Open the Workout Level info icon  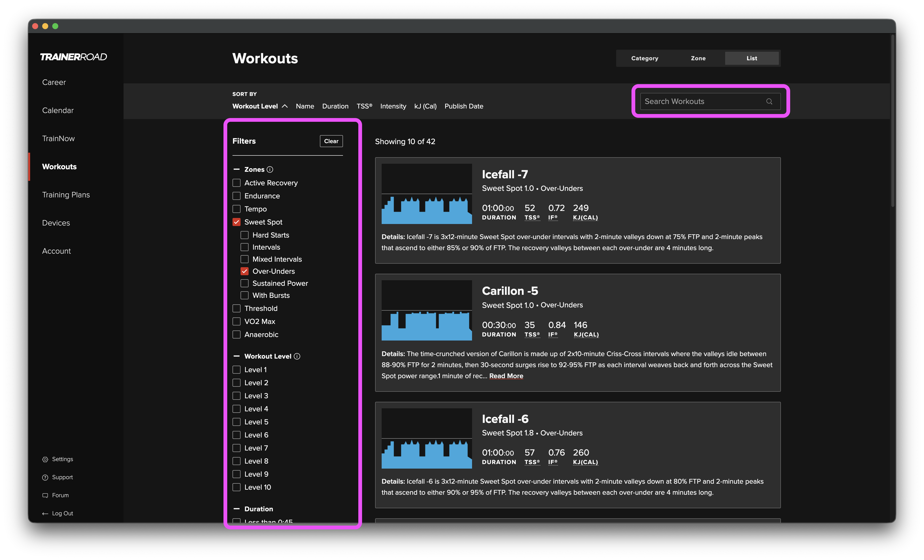point(297,356)
